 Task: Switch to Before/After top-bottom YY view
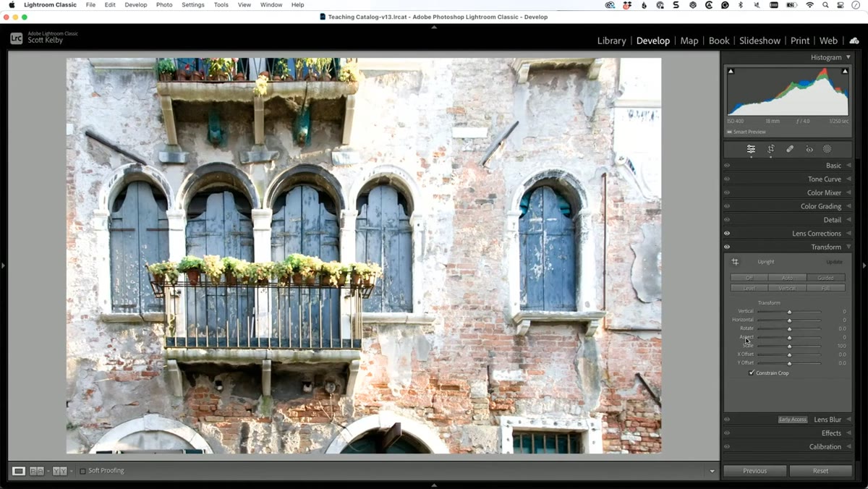click(x=59, y=471)
